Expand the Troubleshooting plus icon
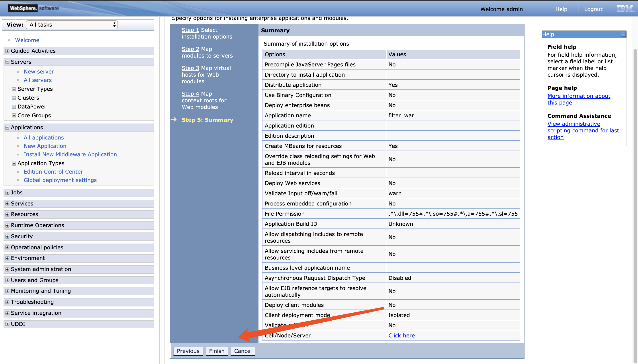The width and height of the screenshot is (638, 364). 7,302
